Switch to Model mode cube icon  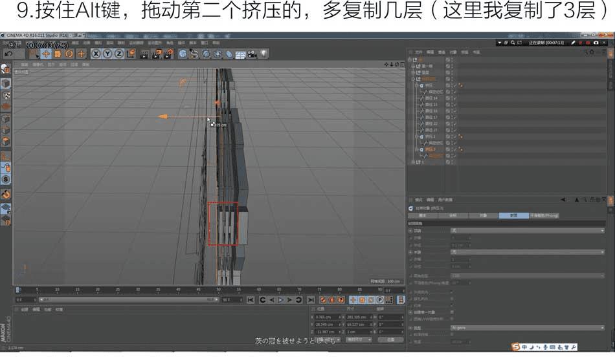click(5, 83)
